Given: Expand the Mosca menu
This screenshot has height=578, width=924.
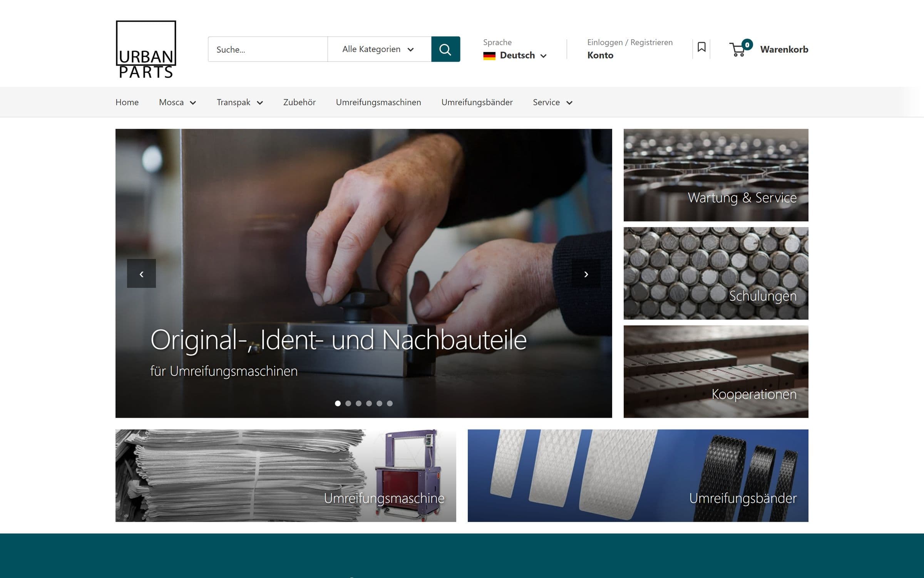Looking at the screenshot, I should click(x=177, y=102).
